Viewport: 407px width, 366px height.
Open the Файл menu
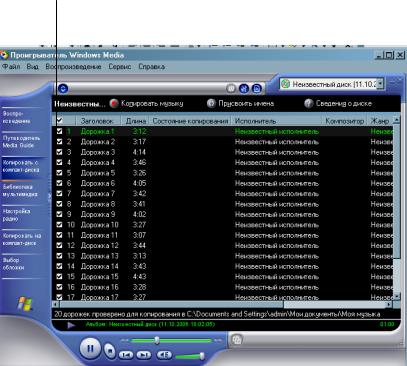(11, 67)
